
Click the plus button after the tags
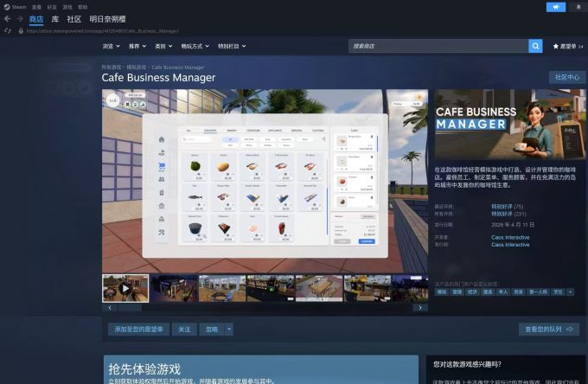click(x=570, y=291)
